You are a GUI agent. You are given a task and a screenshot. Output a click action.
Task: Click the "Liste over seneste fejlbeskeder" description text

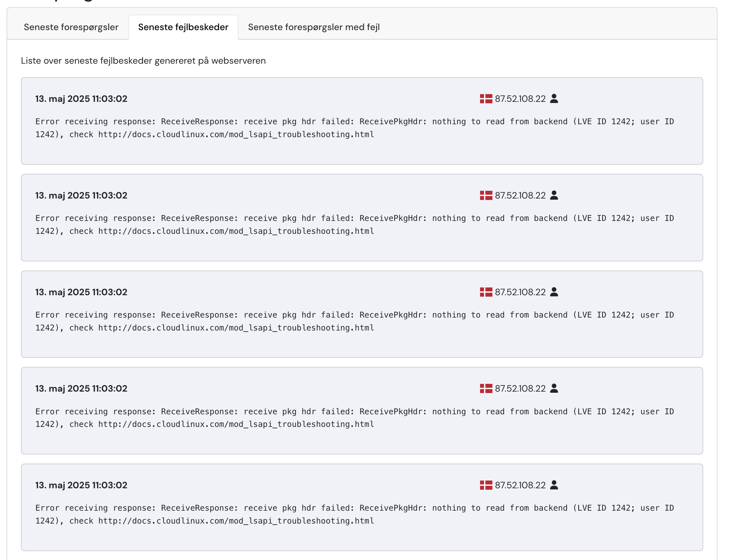(x=144, y=61)
